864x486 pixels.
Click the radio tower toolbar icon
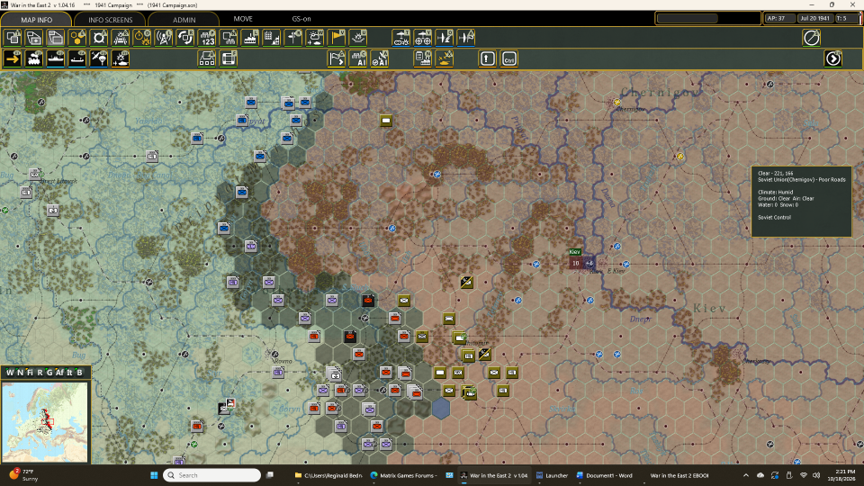(164, 38)
